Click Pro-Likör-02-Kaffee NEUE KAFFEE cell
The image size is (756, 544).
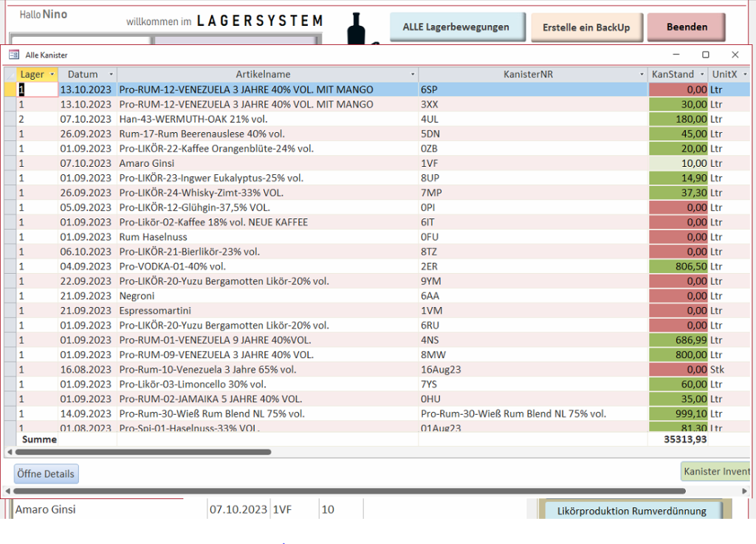[x=267, y=222]
